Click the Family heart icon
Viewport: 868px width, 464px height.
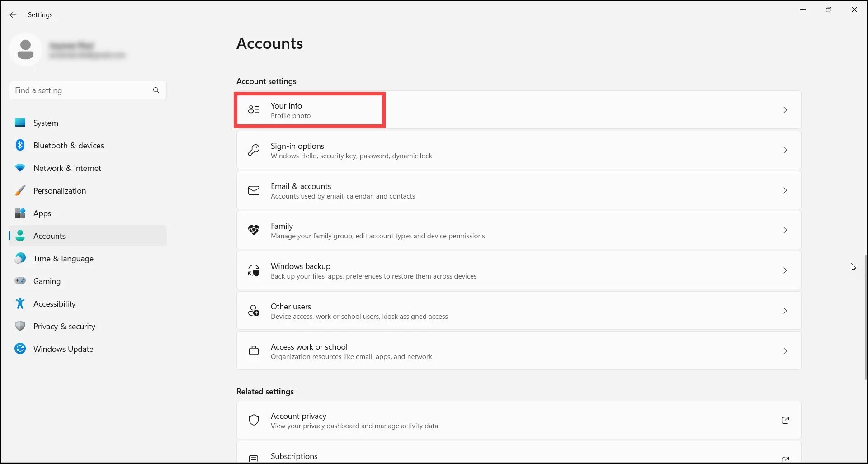(254, 230)
